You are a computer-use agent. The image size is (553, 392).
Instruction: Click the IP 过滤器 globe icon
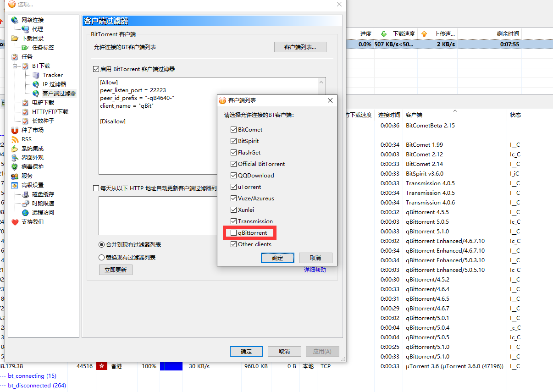(x=36, y=84)
